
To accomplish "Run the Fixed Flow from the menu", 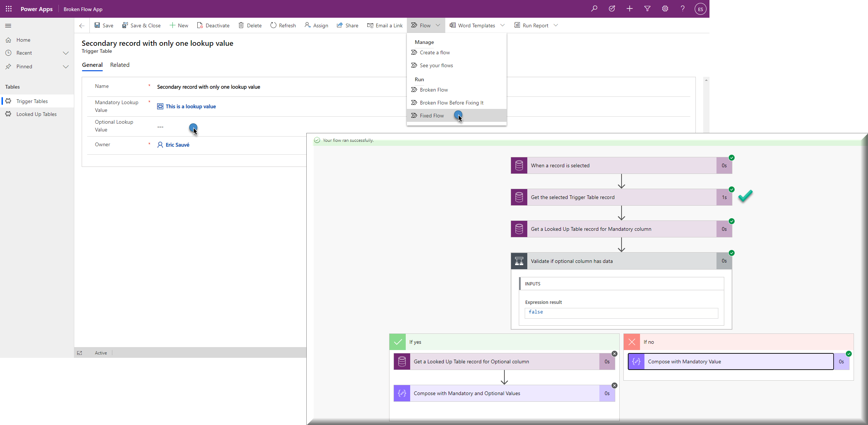I will (x=431, y=115).
